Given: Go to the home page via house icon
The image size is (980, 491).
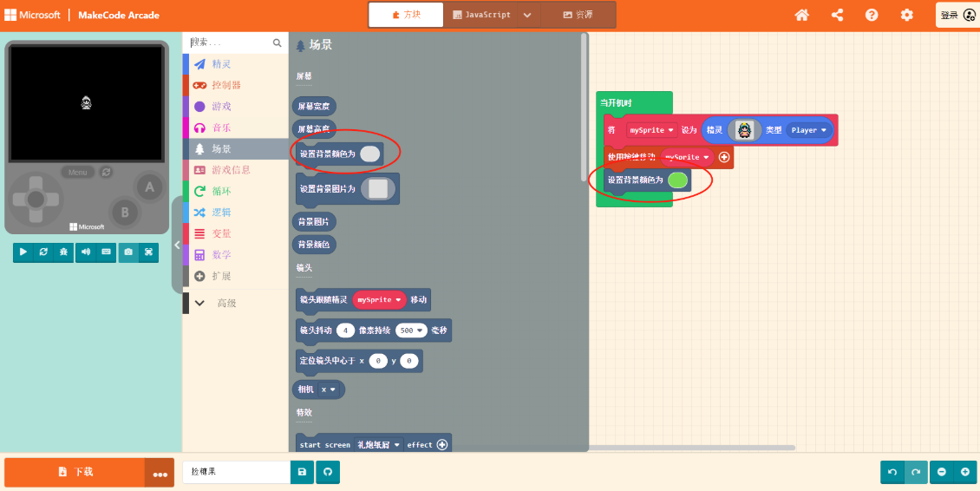Looking at the screenshot, I should click(802, 15).
